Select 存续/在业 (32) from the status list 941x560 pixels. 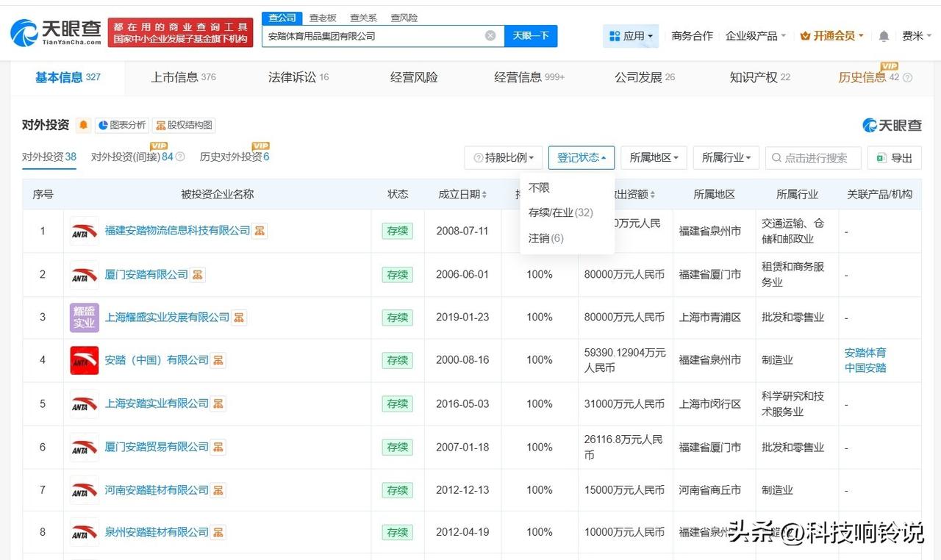[560, 213]
